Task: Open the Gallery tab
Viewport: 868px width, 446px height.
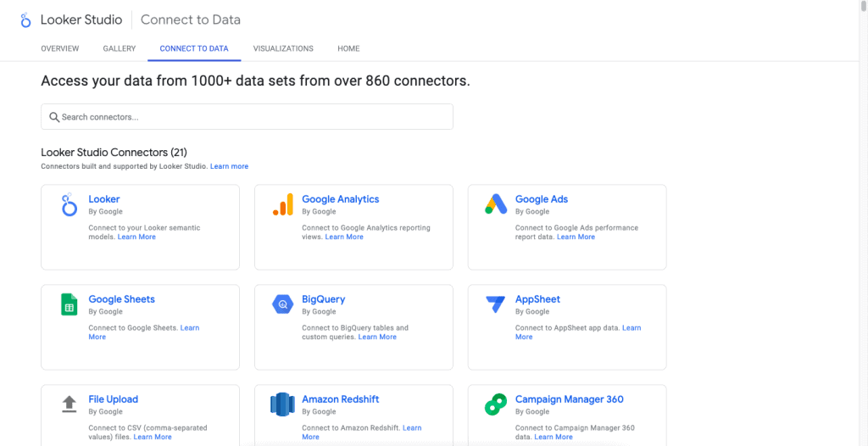Action: [x=120, y=49]
